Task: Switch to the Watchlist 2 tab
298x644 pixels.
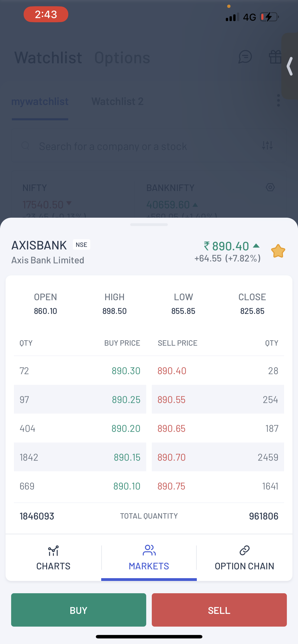Action: pyautogui.click(x=117, y=102)
